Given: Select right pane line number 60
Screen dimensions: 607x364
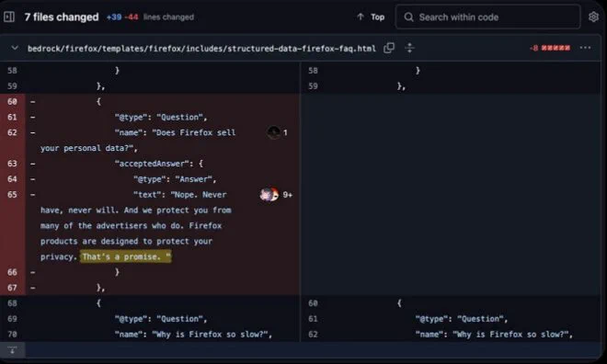Looking at the screenshot, I should click(313, 303).
